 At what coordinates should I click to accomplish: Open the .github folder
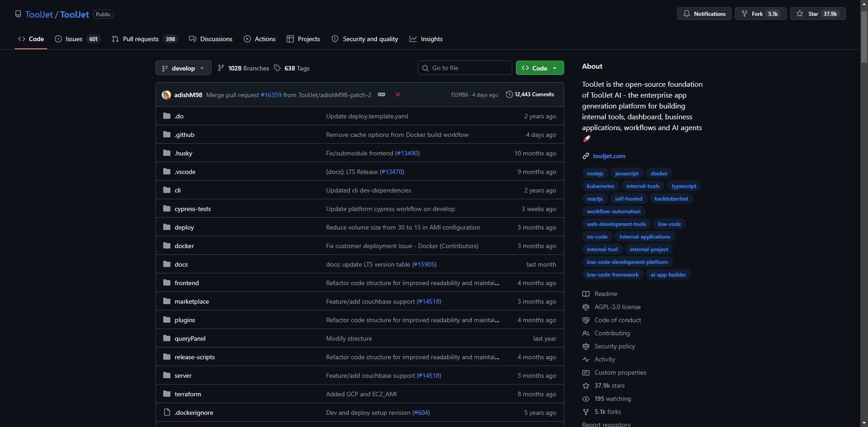(x=184, y=135)
